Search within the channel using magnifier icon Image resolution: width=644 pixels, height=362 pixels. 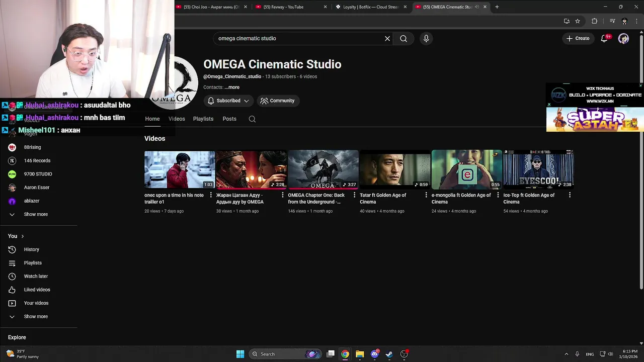252,119
